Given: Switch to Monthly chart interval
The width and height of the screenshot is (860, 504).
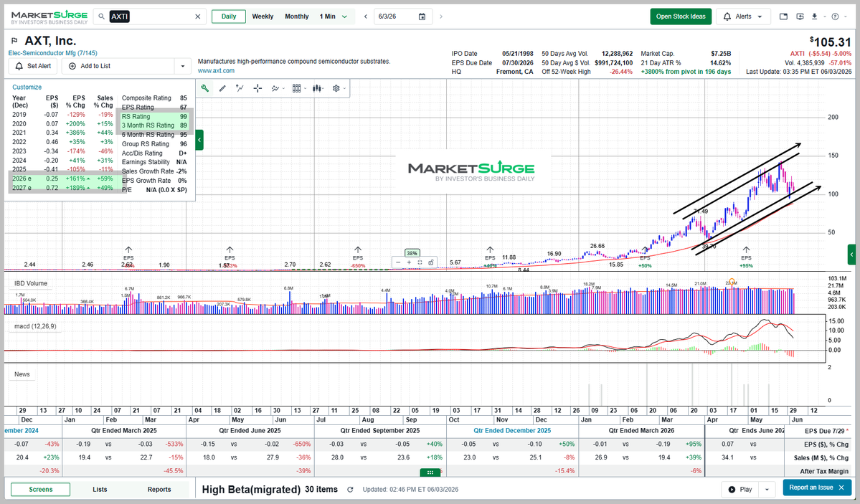Looking at the screenshot, I should pyautogui.click(x=297, y=16).
